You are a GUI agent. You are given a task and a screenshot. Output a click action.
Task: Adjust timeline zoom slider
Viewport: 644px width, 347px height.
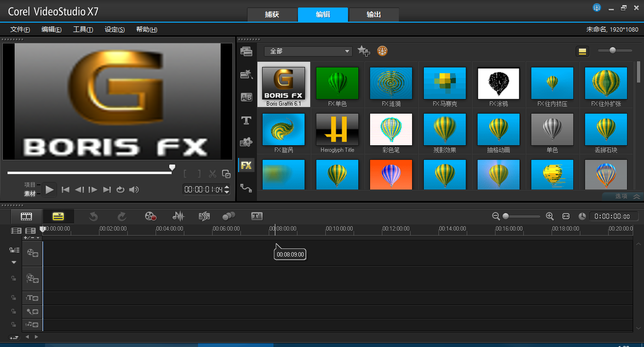tap(505, 216)
